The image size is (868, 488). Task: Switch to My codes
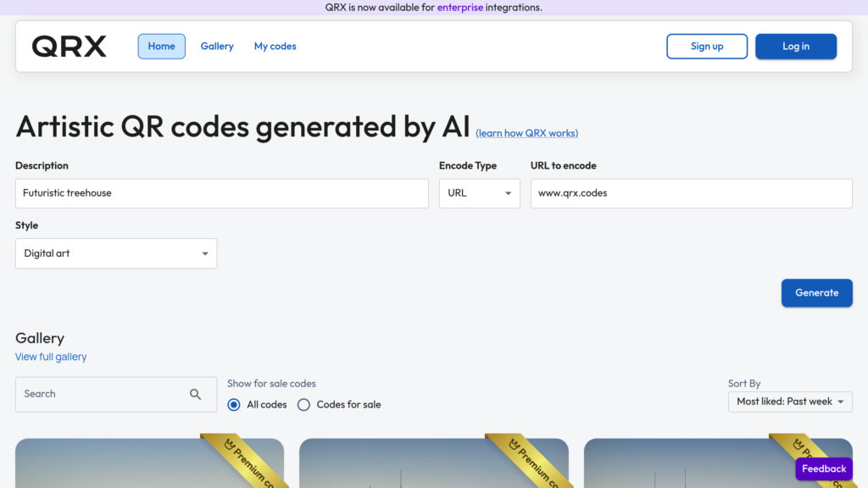275,47
